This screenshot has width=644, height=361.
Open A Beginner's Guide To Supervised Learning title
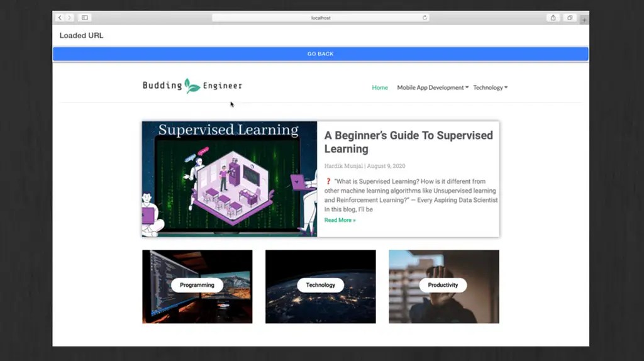(x=408, y=142)
